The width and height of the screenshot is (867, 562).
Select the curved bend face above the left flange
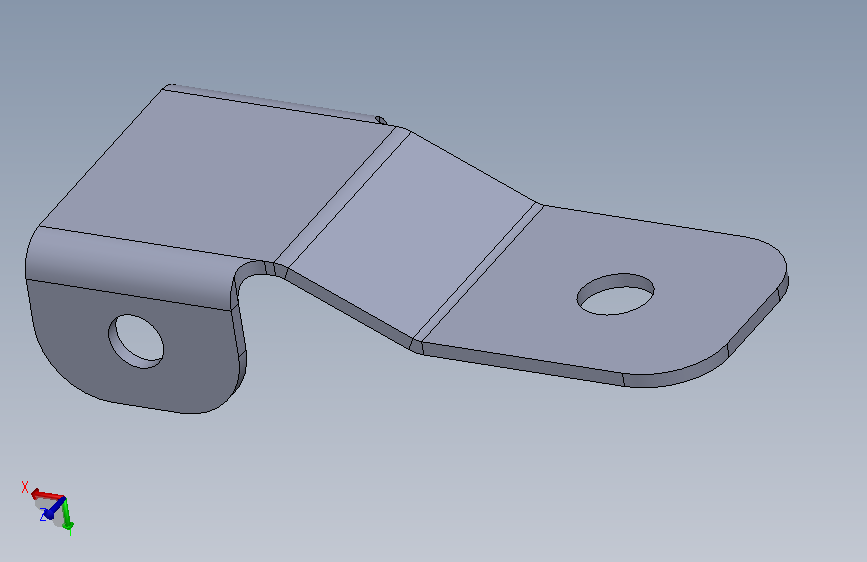click(133, 266)
